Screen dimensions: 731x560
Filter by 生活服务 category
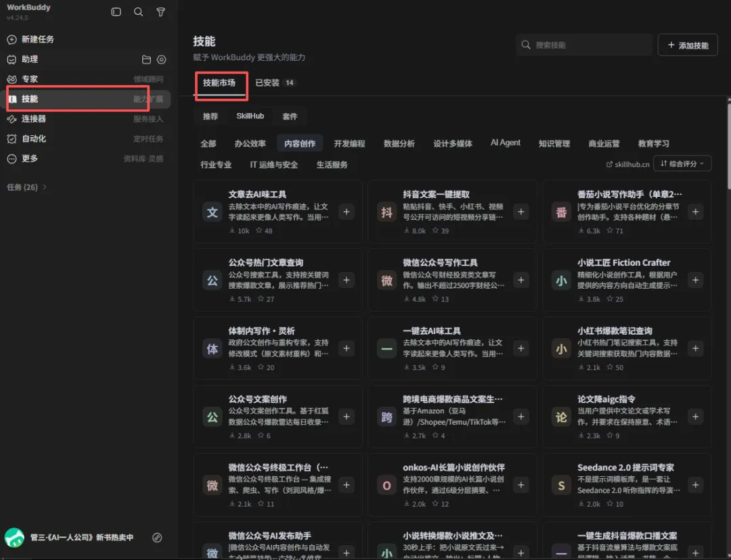coord(332,164)
